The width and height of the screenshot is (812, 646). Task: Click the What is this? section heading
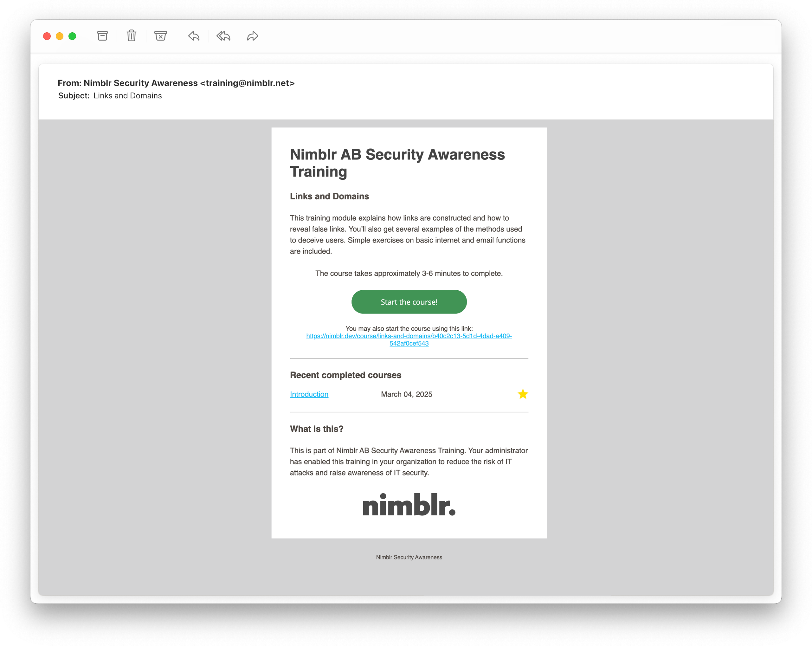(x=316, y=429)
